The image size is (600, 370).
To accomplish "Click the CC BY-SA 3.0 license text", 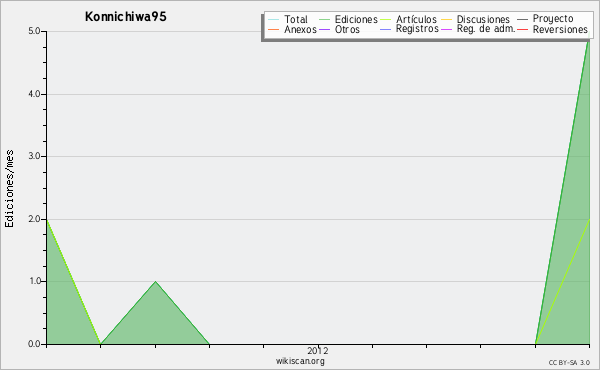I will click(569, 363).
